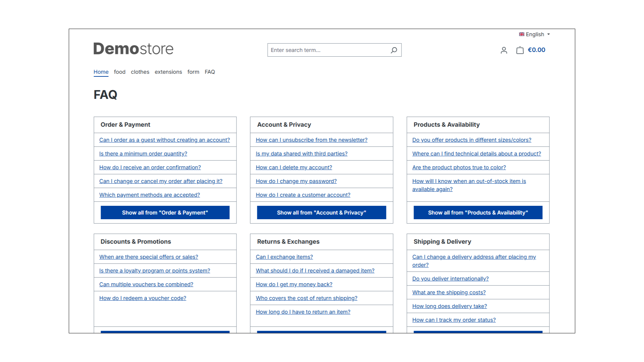Open the user account icon
644x362 pixels.
504,50
